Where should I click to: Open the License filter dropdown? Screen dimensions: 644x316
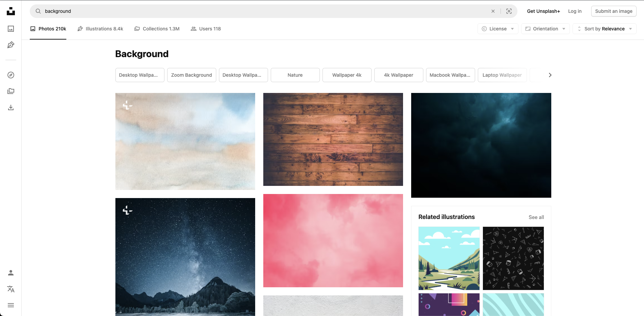point(498,29)
